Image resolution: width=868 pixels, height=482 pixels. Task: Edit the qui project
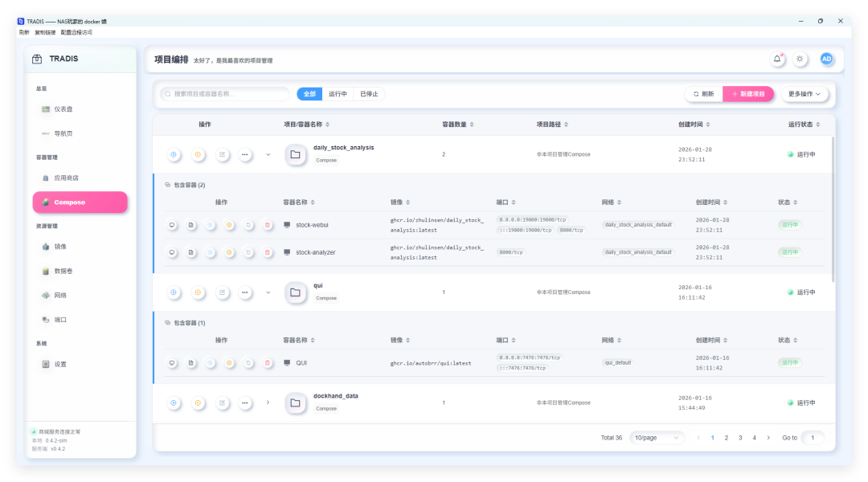point(222,292)
